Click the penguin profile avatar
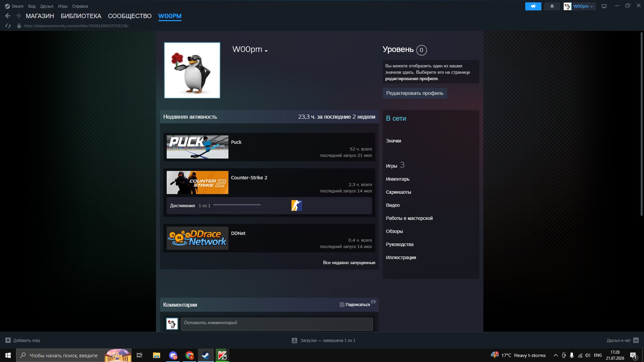This screenshot has height=362, width=644. (192, 70)
